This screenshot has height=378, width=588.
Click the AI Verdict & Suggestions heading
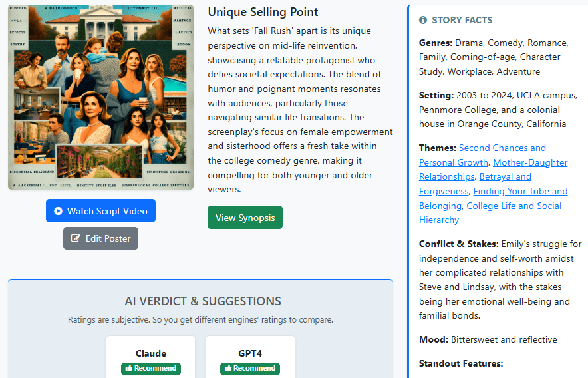pyautogui.click(x=203, y=301)
